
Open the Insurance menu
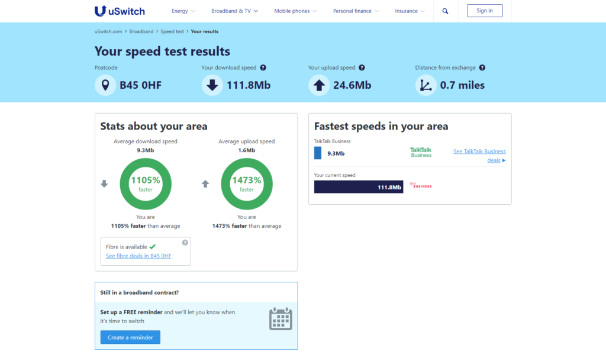[410, 11]
